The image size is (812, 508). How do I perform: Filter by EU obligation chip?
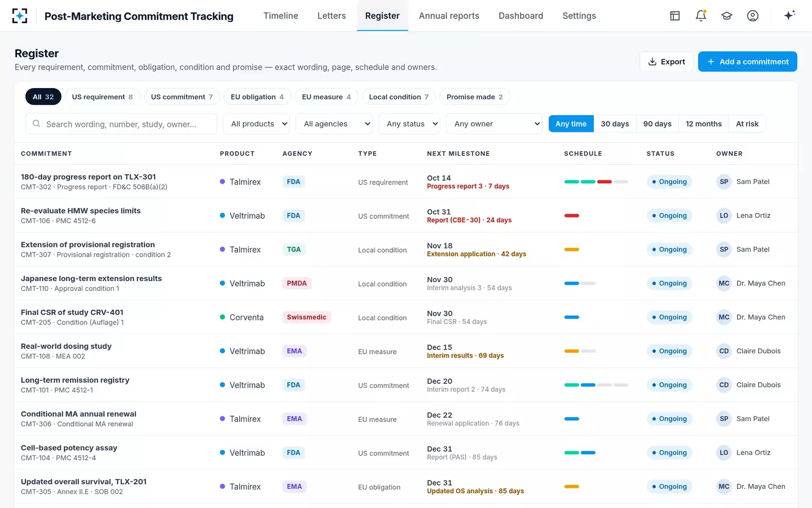pyautogui.click(x=257, y=97)
